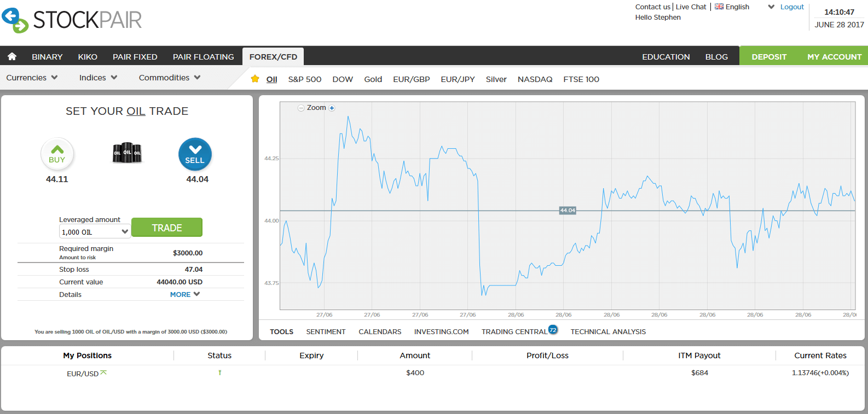Select the FTSE 100 asset

[581, 79]
